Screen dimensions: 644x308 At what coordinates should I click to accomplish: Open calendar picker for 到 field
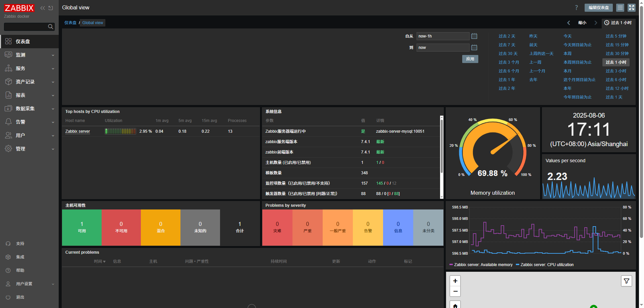coord(474,47)
